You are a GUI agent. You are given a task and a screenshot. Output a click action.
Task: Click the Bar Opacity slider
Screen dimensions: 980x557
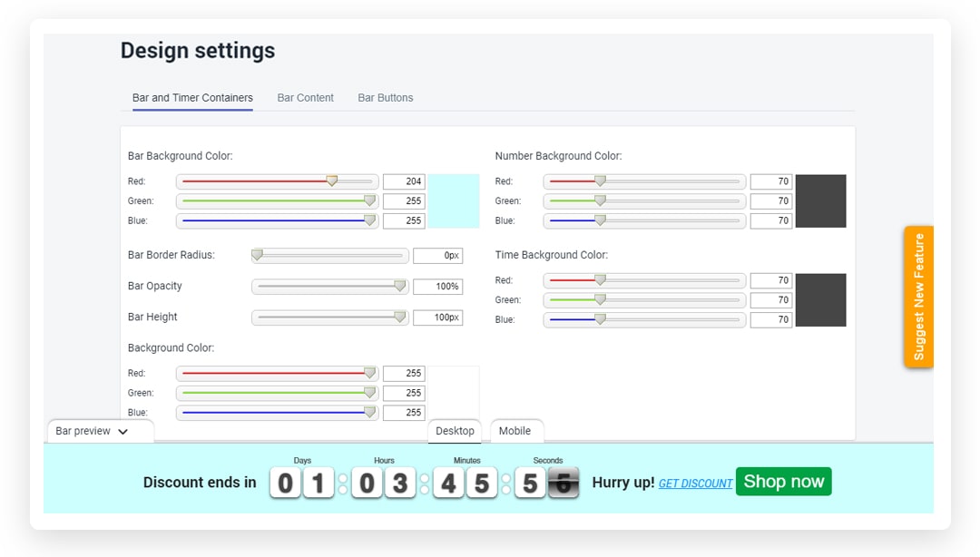click(330, 287)
